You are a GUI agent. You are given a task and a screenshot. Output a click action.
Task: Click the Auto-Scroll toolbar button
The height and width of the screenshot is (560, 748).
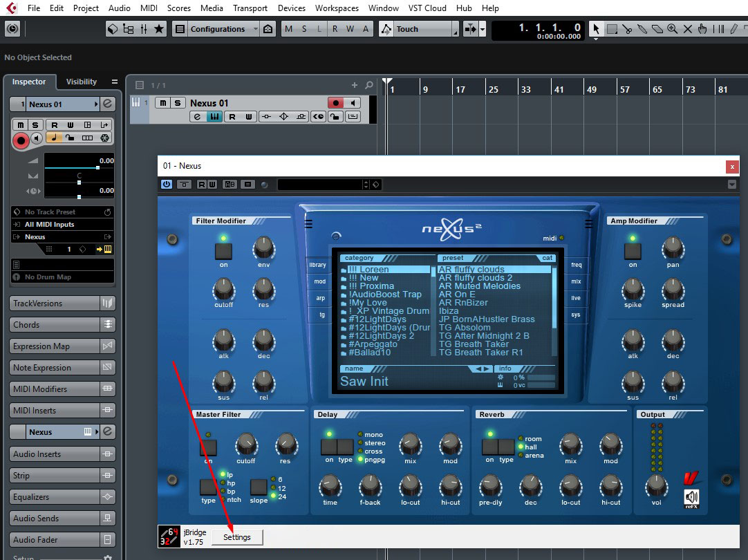(470, 29)
